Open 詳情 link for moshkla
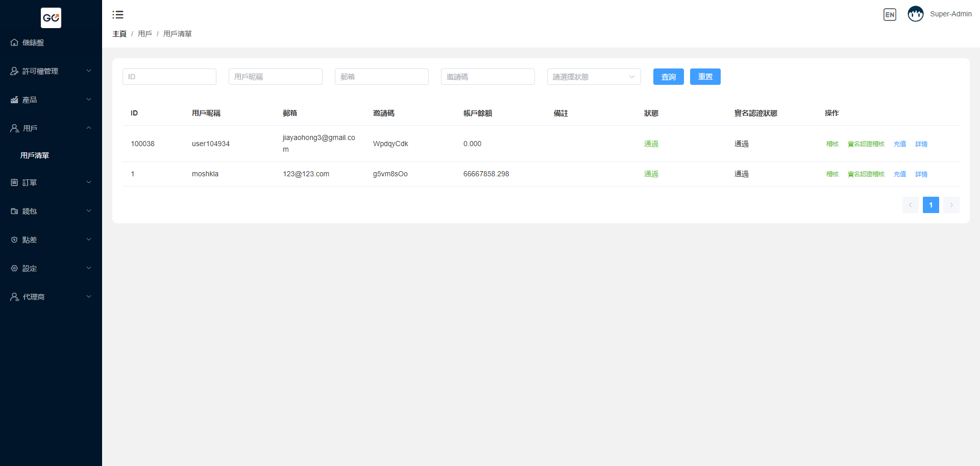Screen dimensions: 980x466 click(921, 174)
